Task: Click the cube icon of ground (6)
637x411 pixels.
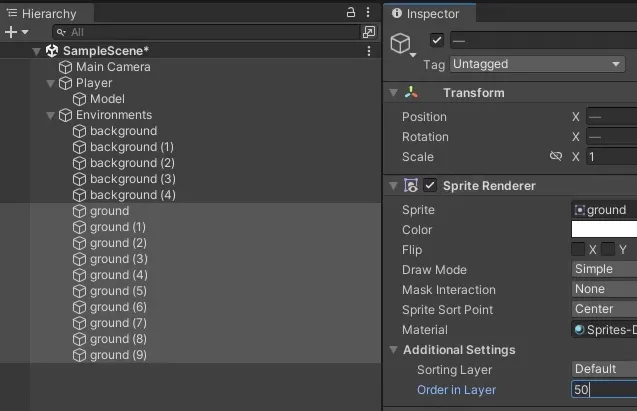Action: pos(79,307)
